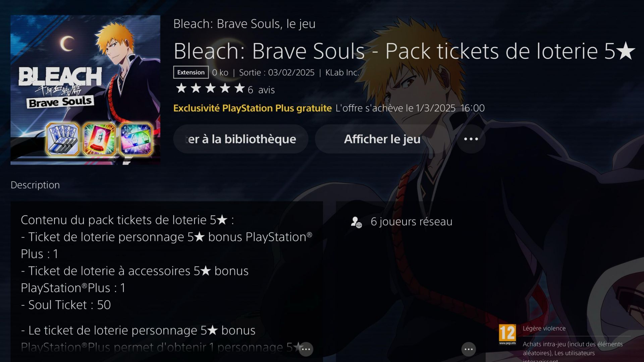Open the three-dots options button beside Afficher le jeu
The height and width of the screenshot is (362, 644).
coord(471,139)
